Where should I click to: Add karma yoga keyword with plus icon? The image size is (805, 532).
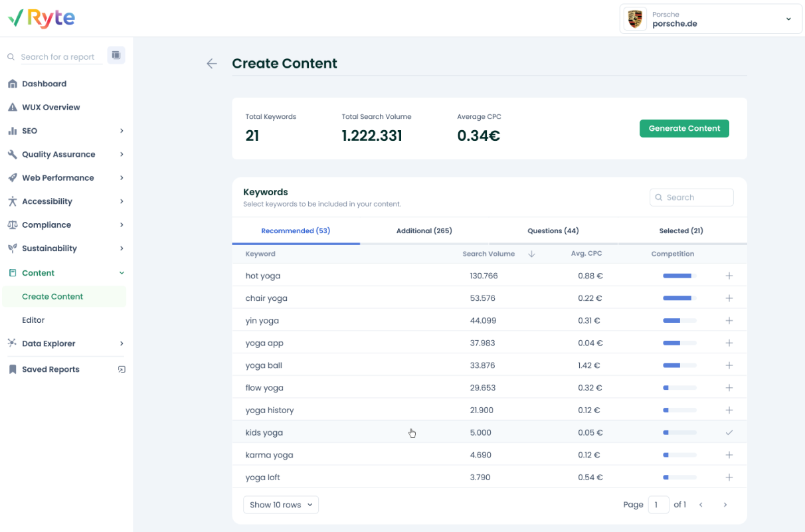[x=729, y=455]
